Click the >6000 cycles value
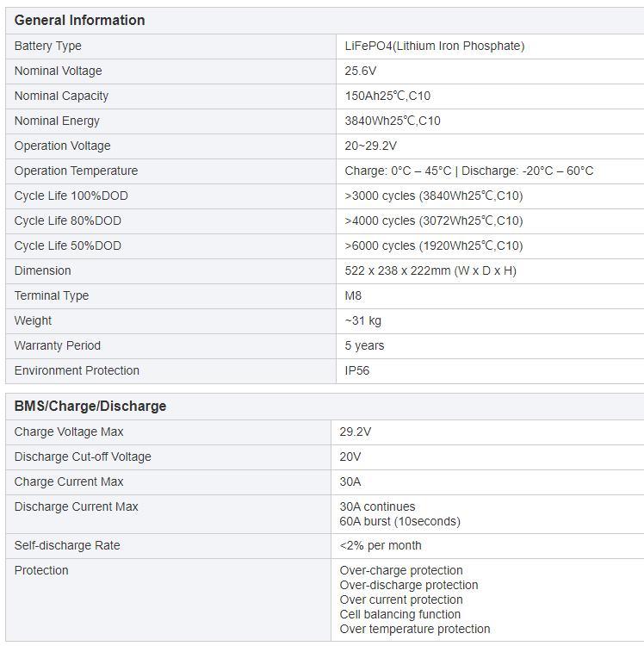644x646 pixels. coord(433,245)
